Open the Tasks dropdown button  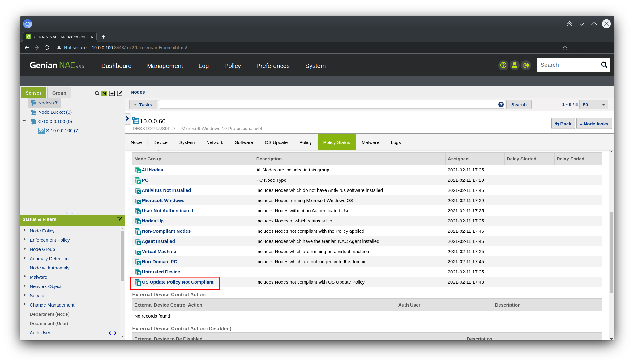coord(143,105)
